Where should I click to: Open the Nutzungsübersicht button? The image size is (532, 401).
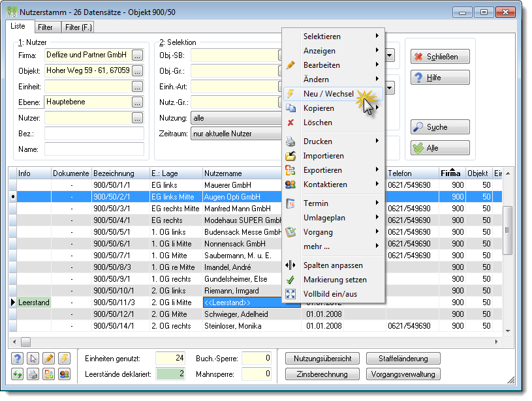tap(322, 358)
